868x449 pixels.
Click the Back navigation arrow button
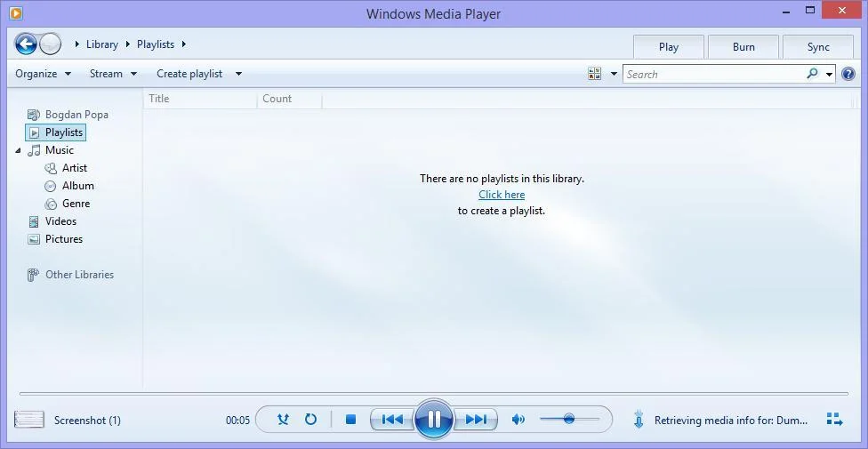(x=26, y=44)
